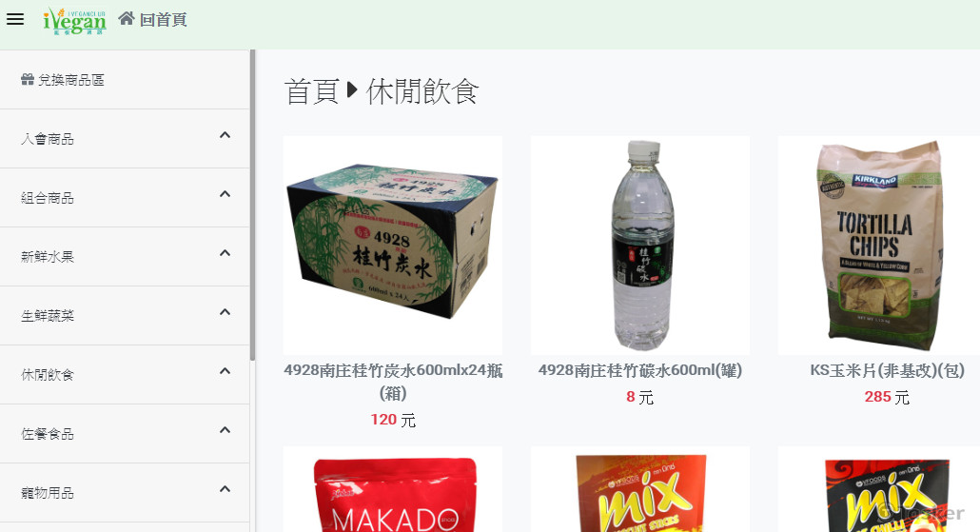Toggle the 新鮮水果 category arrow
Viewport: 980px width, 532px height.
[x=225, y=253]
